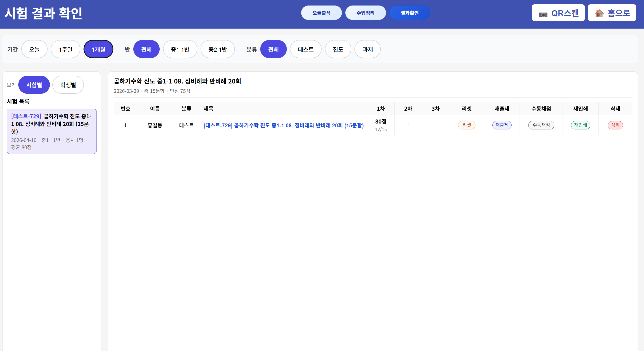Viewport: 644px width, 351px height.
Task: Click the 2차 column header
Action: tap(408, 109)
